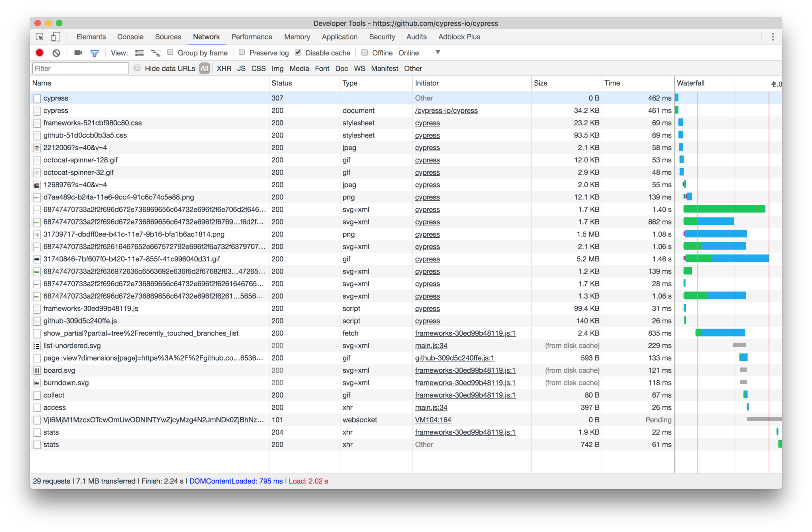Click into the Filter text field
The image size is (812, 532).
pyautogui.click(x=80, y=69)
